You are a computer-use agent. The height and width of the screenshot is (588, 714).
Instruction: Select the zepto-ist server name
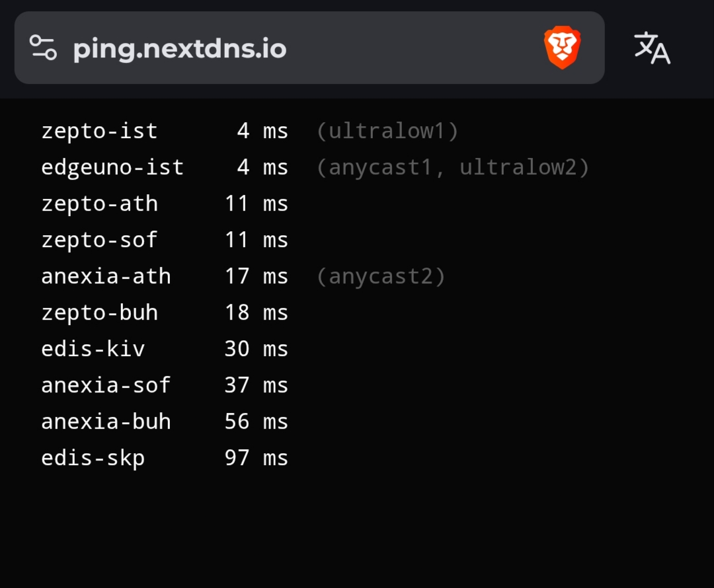pyautogui.click(x=99, y=131)
